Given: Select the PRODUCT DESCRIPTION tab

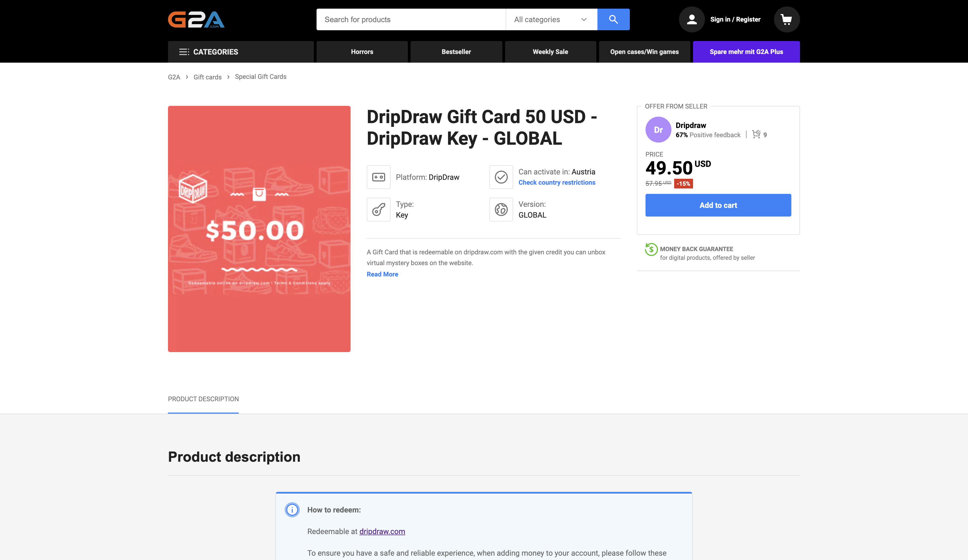Looking at the screenshot, I should click(203, 399).
